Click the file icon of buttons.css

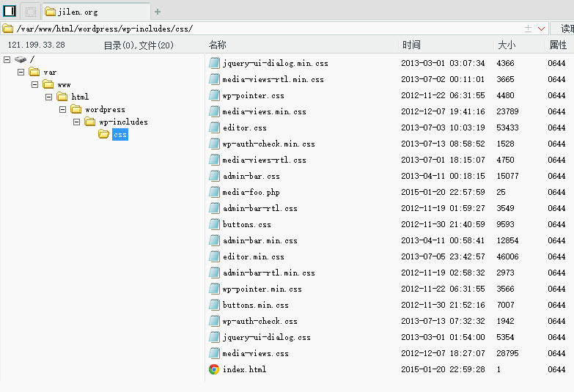click(214, 224)
